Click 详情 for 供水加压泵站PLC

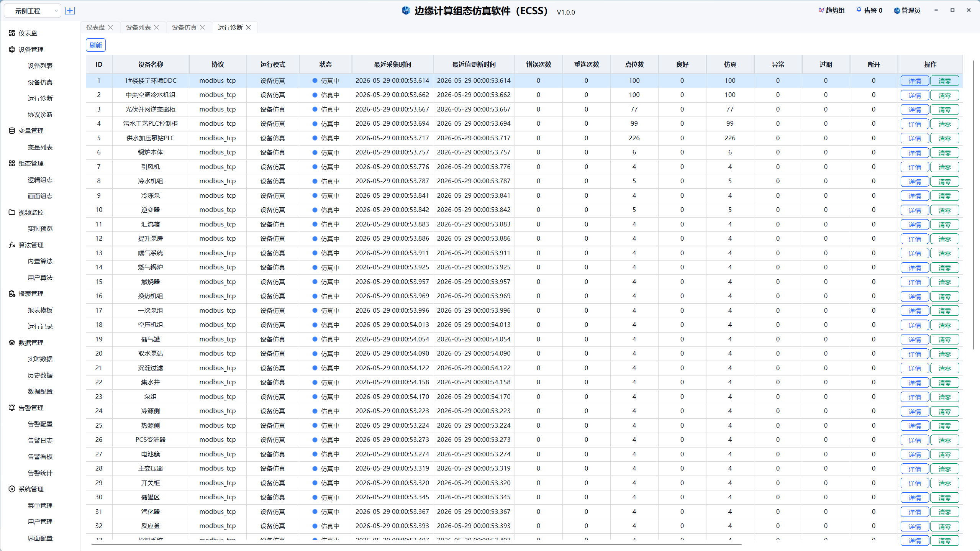(914, 138)
